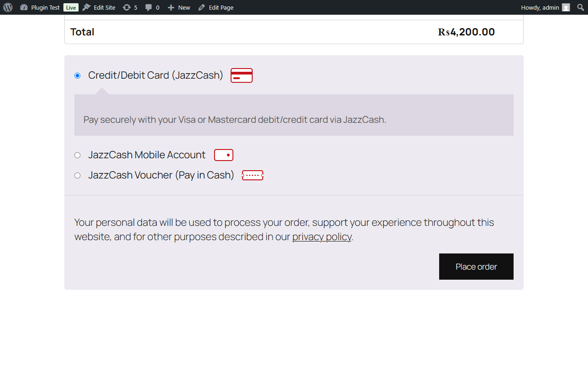588x368 pixels.
Task: Open the pending updates icon showing 5
Action: tap(130, 7)
